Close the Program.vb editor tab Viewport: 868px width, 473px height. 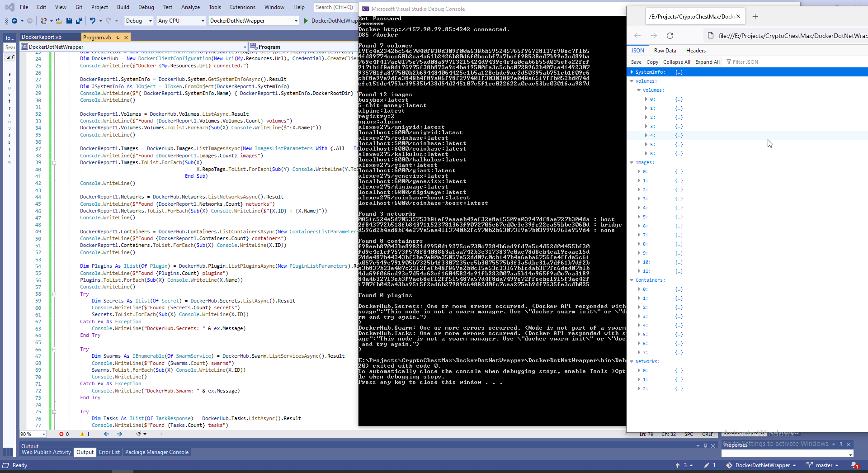(x=126, y=38)
